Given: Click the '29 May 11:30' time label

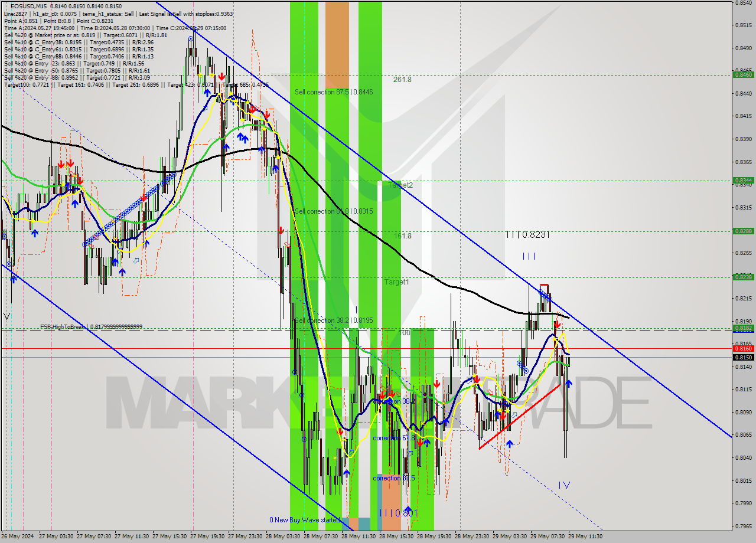Looking at the screenshot, I should [x=585, y=537].
